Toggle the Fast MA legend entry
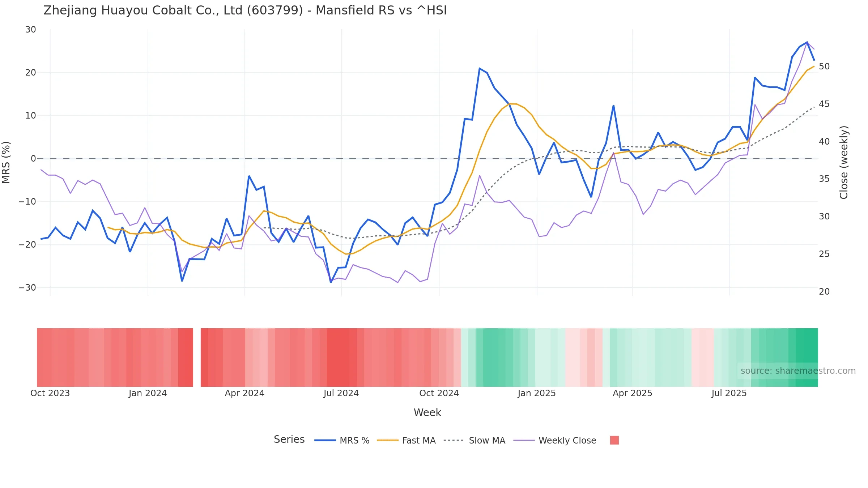This screenshot has height=488, width=868. [x=406, y=440]
